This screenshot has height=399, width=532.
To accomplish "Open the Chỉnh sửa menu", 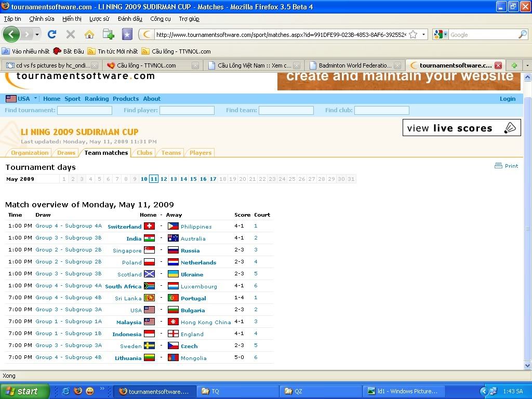I will pos(42,19).
